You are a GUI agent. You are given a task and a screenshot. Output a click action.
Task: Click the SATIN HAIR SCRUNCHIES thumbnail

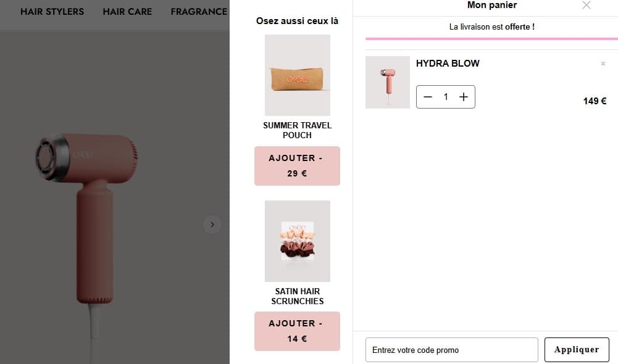click(x=297, y=241)
